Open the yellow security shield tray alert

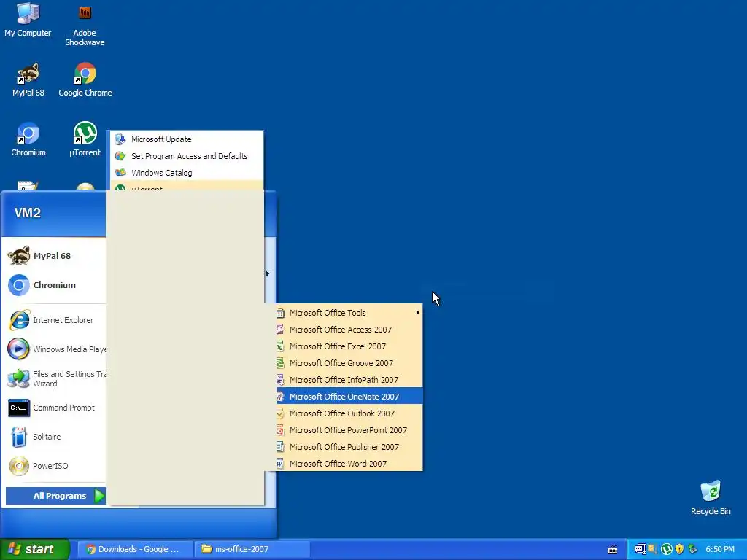(679, 550)
